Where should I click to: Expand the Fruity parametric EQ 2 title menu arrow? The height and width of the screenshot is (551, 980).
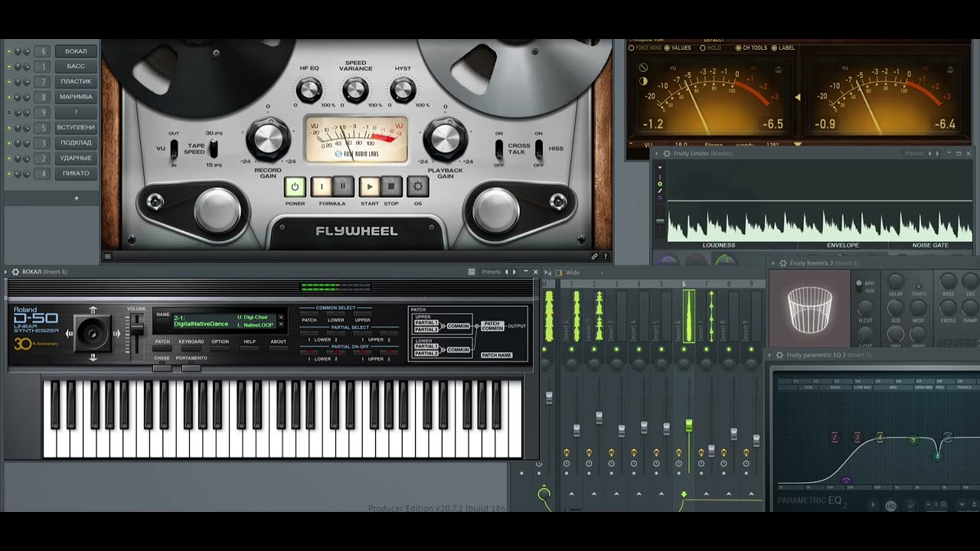click(770, 355)
